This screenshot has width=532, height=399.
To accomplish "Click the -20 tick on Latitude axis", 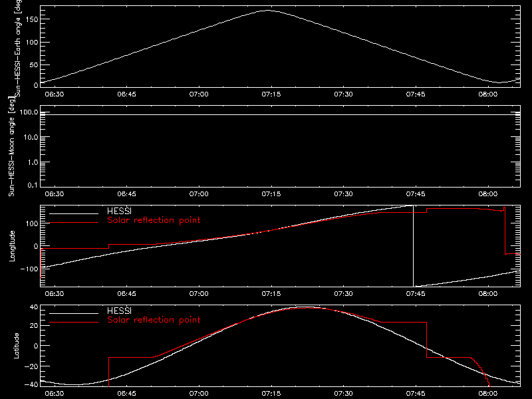I will pyautogui.click(x=31, y=366).
